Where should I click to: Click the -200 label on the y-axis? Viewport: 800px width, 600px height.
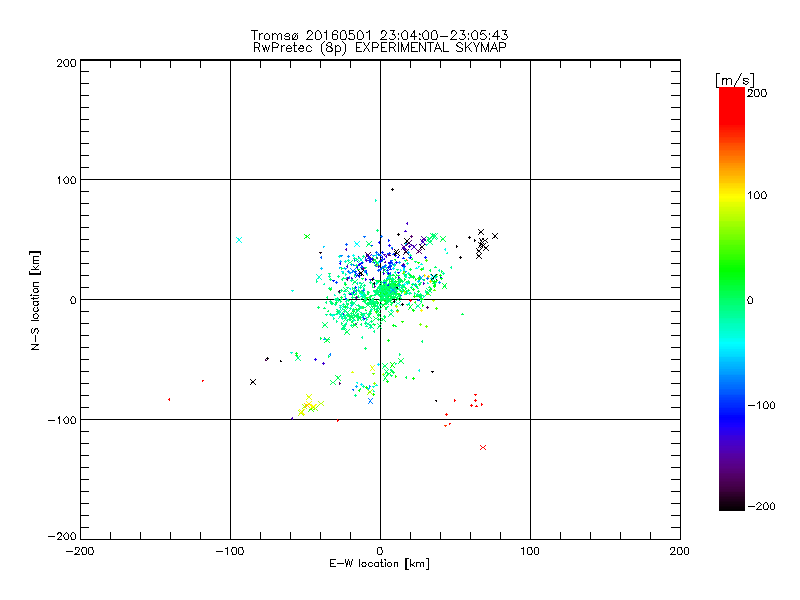(x=62, y=536)
